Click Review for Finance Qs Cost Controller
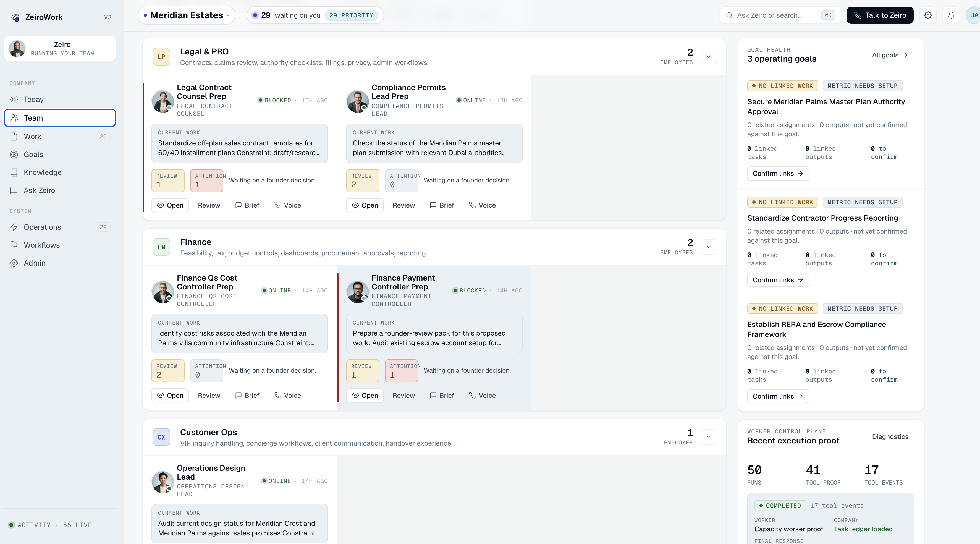 coord(209,395)
